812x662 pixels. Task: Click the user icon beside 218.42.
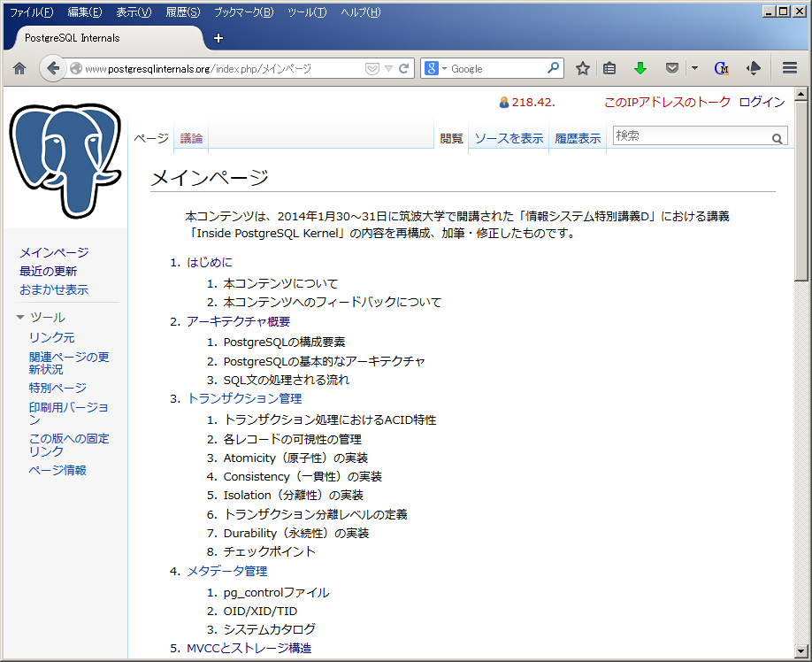pos(504,103)
